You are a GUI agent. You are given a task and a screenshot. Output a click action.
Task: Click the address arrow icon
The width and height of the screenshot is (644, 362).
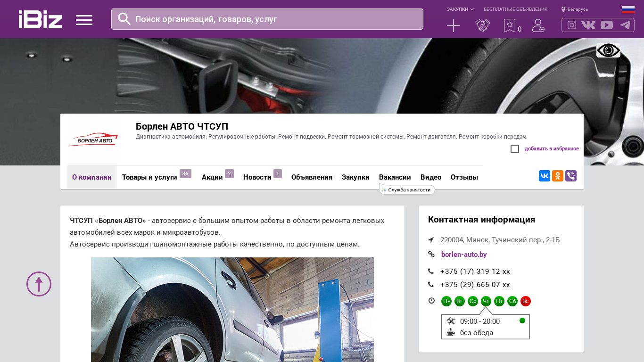pyautogui.click(x=431, y=240)
